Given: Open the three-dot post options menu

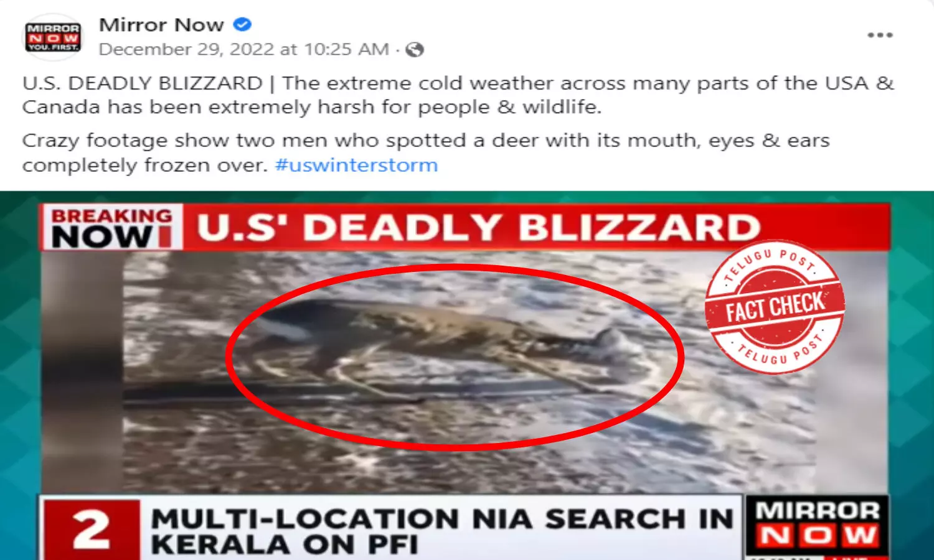Looking at the screenshot, I should click(x=880, y=35).
